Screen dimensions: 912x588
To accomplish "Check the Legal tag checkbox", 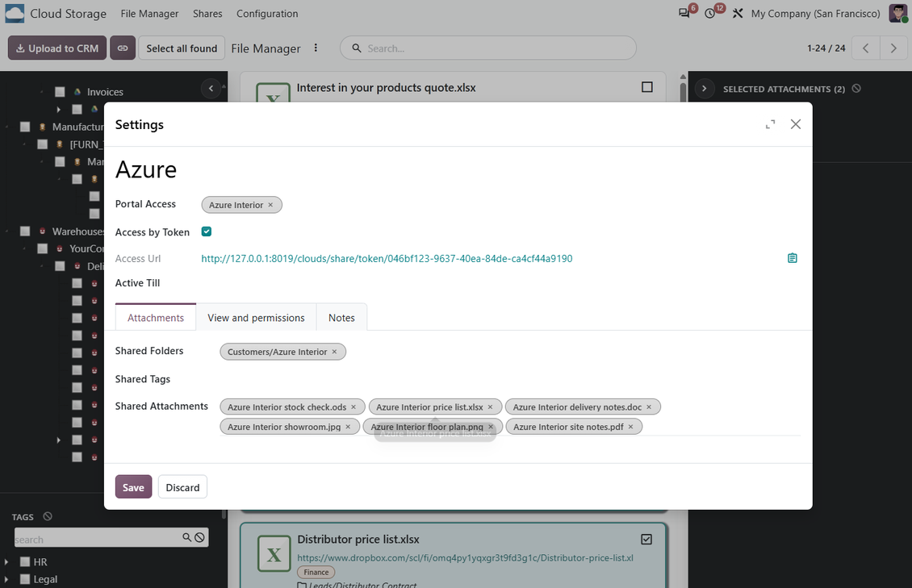I will [x=25, y=579].
